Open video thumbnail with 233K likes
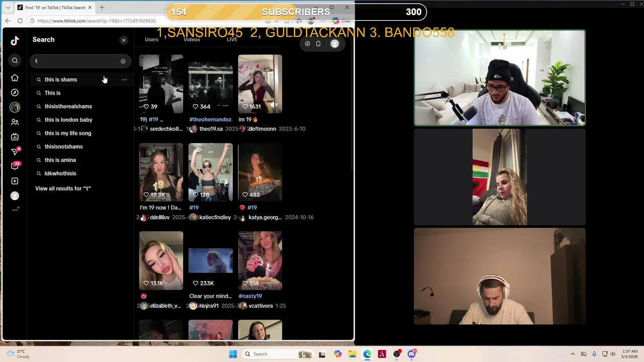Image resolution: width=644 pixels, height=362 pixels. coord(210,261)
